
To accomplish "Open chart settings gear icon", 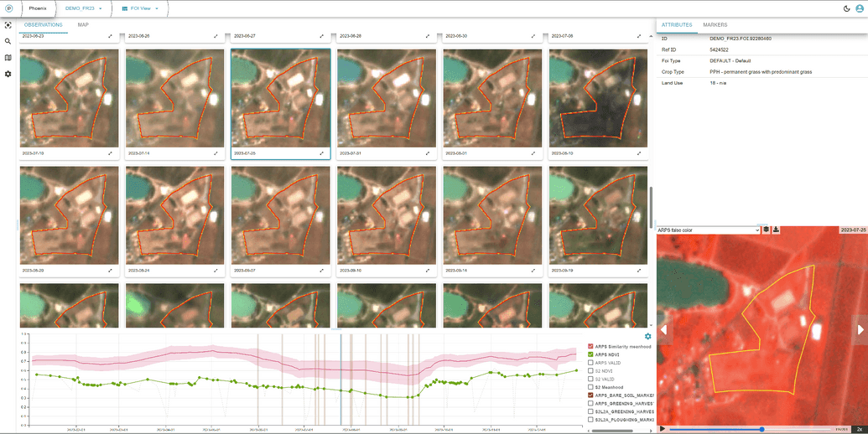I will tap(647, 337).
